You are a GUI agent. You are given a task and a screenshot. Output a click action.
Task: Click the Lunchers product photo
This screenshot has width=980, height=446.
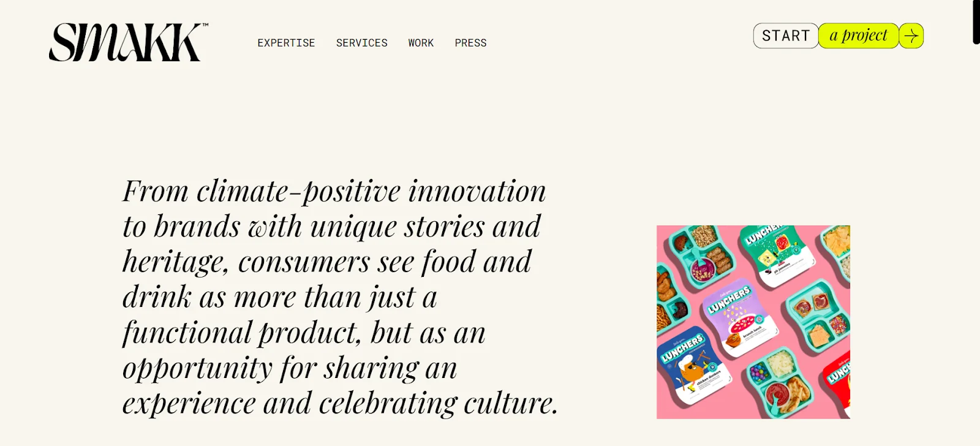[752, 321]
